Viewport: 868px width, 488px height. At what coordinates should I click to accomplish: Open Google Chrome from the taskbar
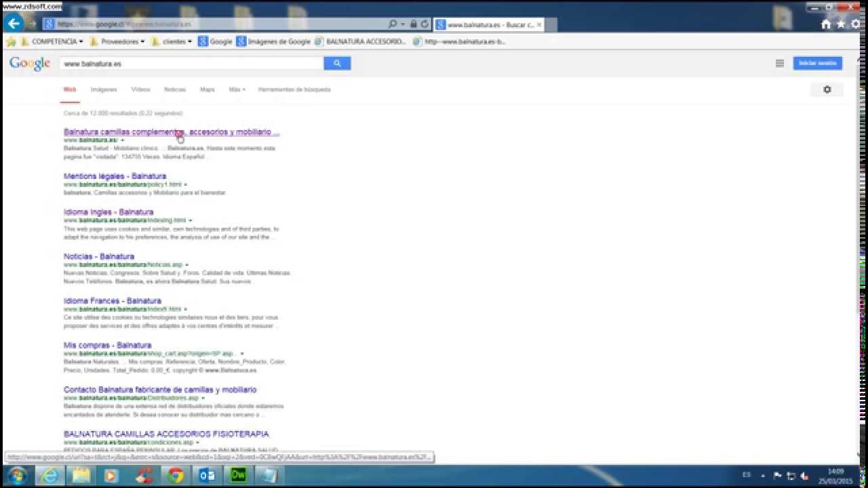pos(176,476)
